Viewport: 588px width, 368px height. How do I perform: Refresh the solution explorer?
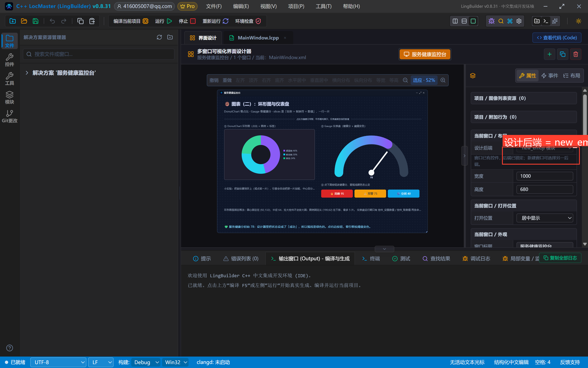[x=159, y=37]
